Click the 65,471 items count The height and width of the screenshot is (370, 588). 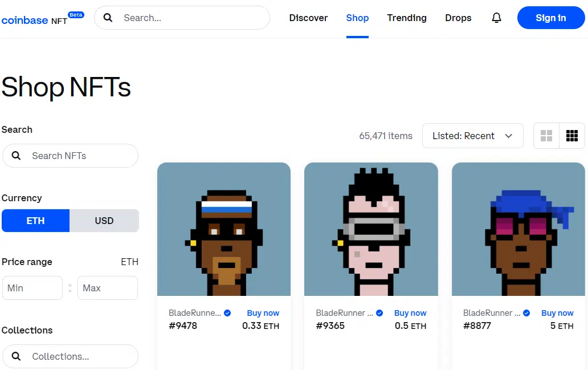tap(386, 136)
